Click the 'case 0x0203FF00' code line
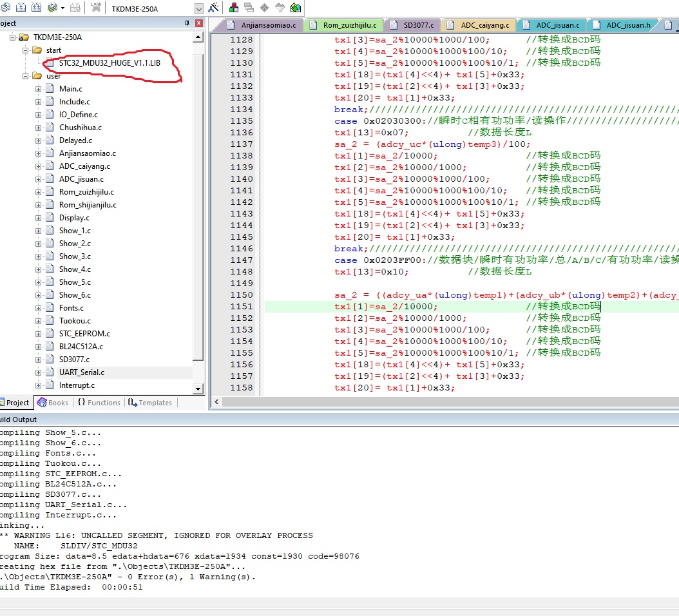 click(506, 260)
